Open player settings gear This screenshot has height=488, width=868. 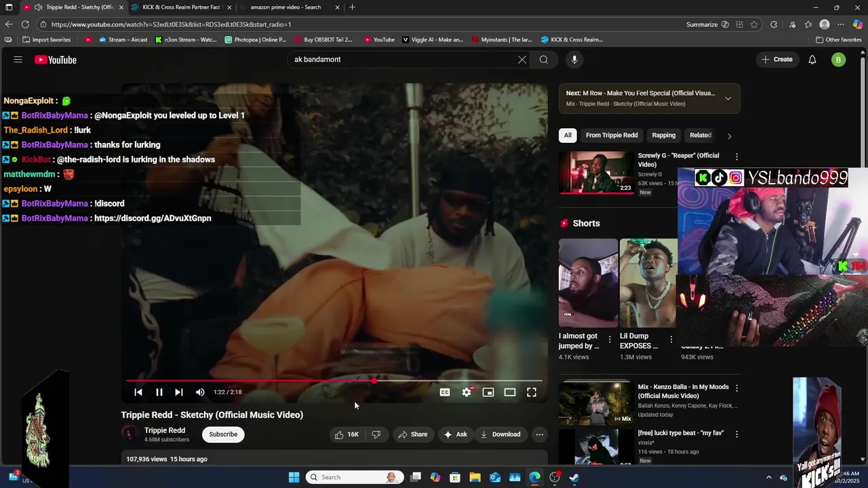point(467,392)
